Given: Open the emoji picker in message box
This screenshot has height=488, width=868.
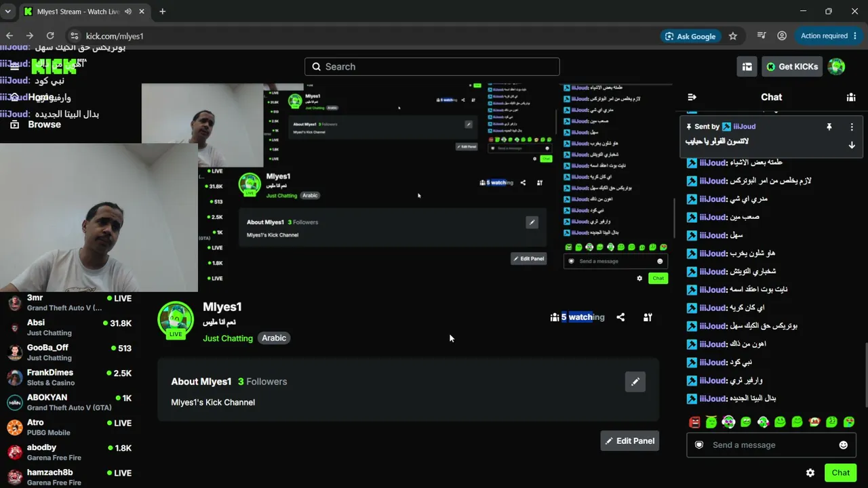Looking at the screenshot, I should coord(844,445).
